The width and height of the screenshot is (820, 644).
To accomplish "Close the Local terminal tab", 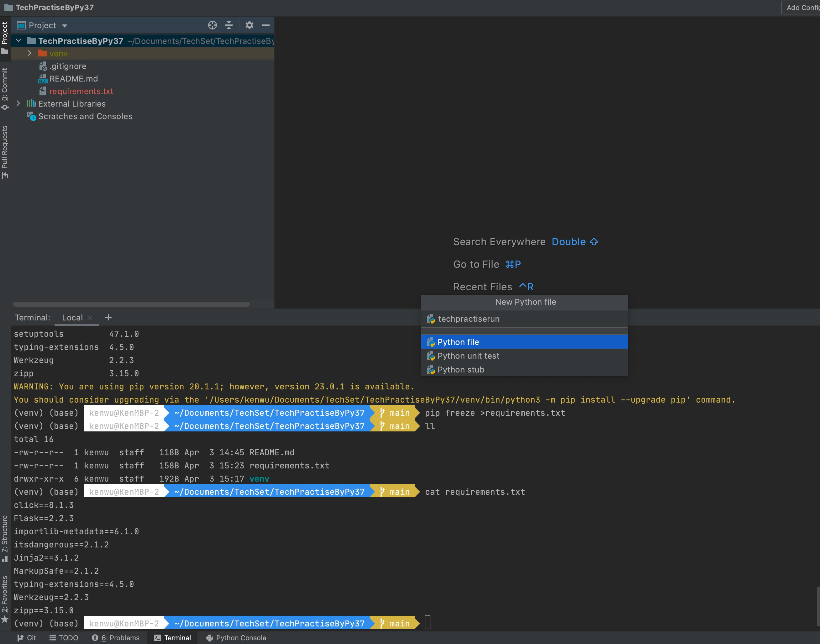I will 90,318.
